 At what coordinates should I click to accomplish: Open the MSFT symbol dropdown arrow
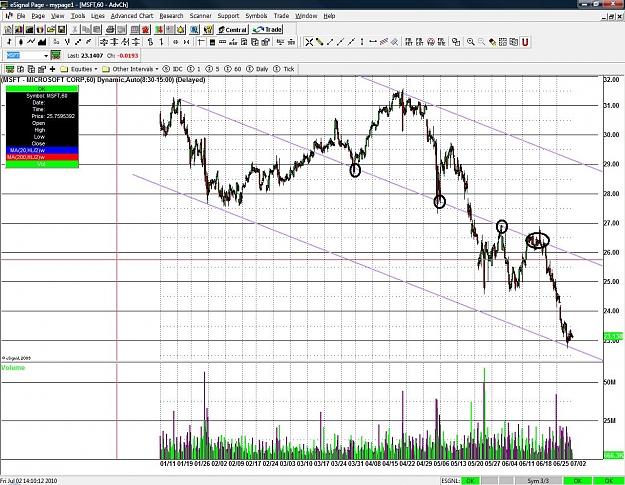[46, 56]
